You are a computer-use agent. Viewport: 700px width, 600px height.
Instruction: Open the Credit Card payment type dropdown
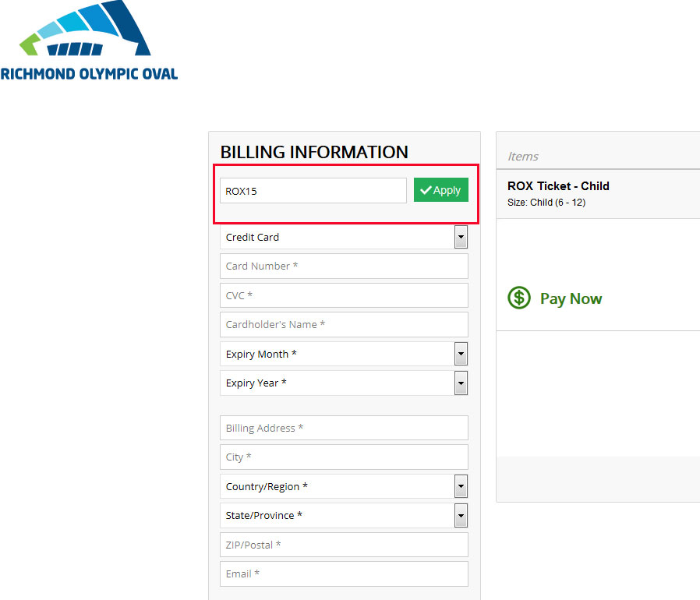pos(344,237)
